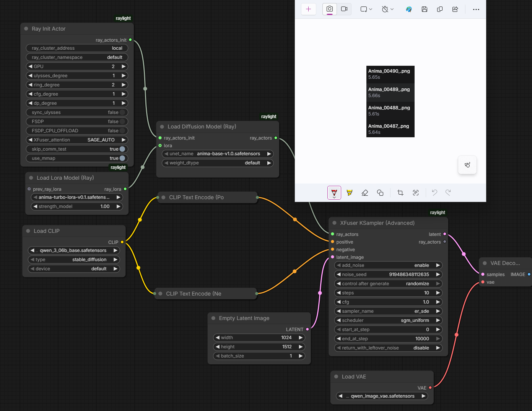
Task: Select the image crop tool
Action: (400, 193)
